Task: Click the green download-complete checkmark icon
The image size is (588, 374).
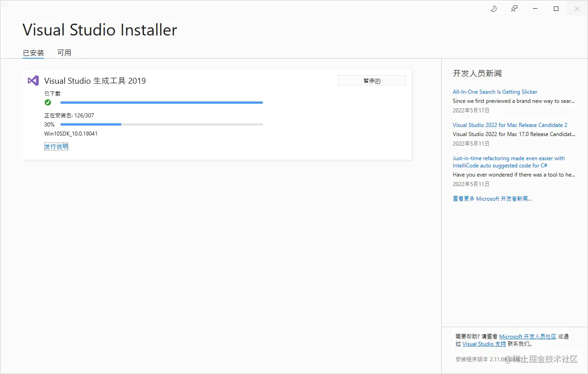Action: pyautogui.click(x=48, y=102)
